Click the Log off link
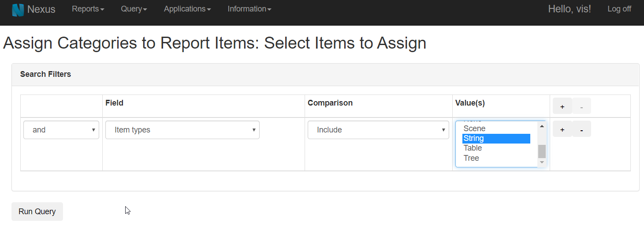644x227 pixels. click(x=619, y=9)
